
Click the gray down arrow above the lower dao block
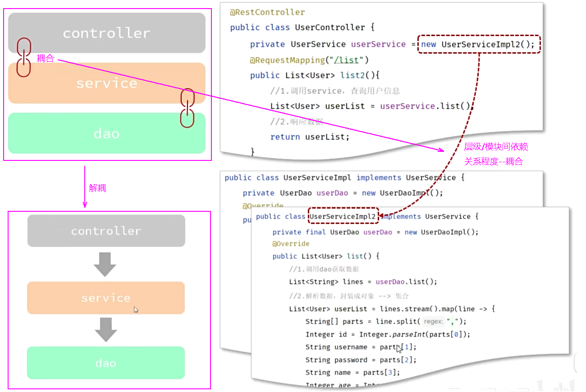coord(105,330)
